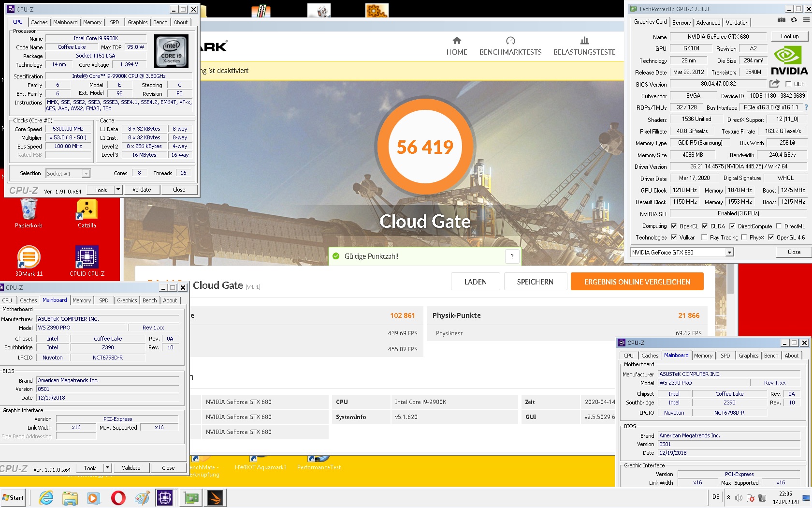Click the Tools button in bottom-left CPU-Z window
The width and height of the screenshot is (812, 508).
[x=90, y=468]
